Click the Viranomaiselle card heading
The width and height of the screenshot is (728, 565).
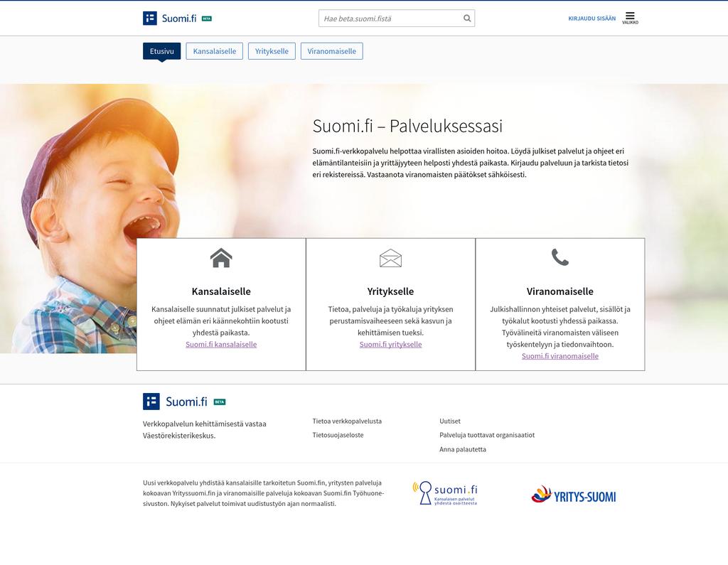click(x=560, y=291)
